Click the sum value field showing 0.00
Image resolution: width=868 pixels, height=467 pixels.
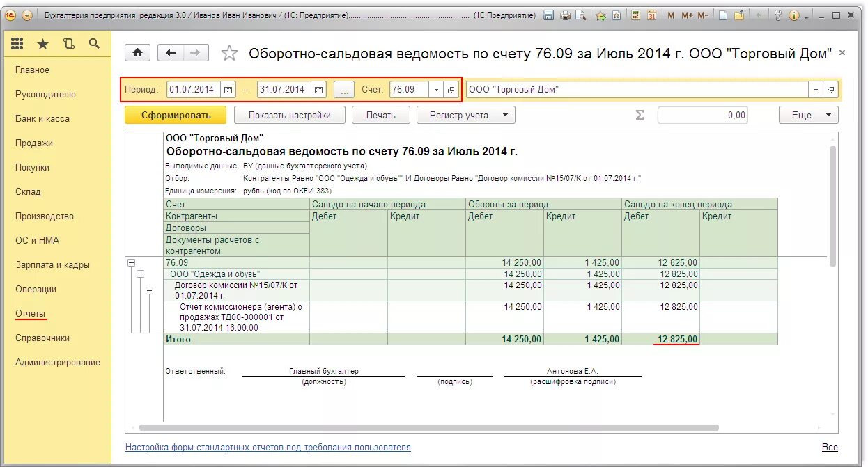[x=703, y=115]
